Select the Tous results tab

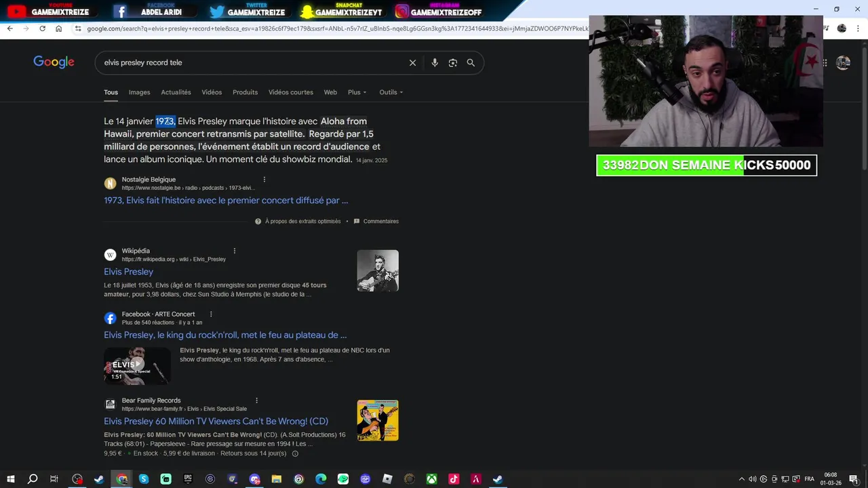click(x=111, y=92)
